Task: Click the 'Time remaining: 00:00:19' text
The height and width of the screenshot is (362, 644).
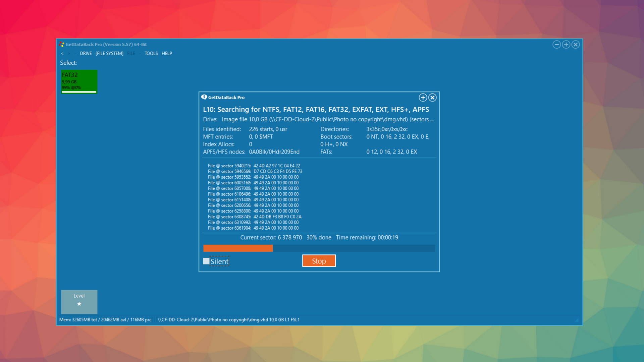Action: (x=367, y=237)
